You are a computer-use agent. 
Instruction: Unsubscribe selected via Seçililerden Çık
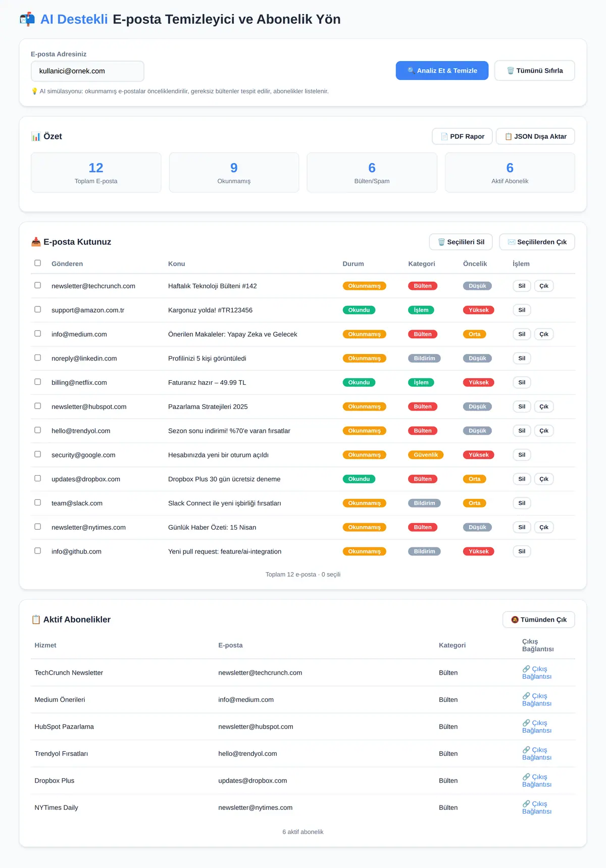click(537, 242)
